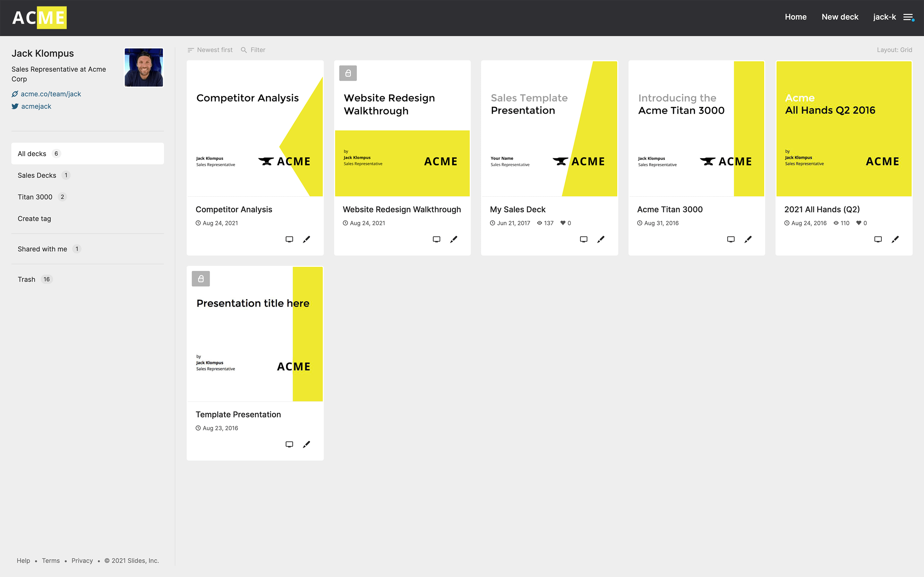Select the Titan 3000 tag
The height and width of the screenshot is (577, 924).
[x=35, y=197]
